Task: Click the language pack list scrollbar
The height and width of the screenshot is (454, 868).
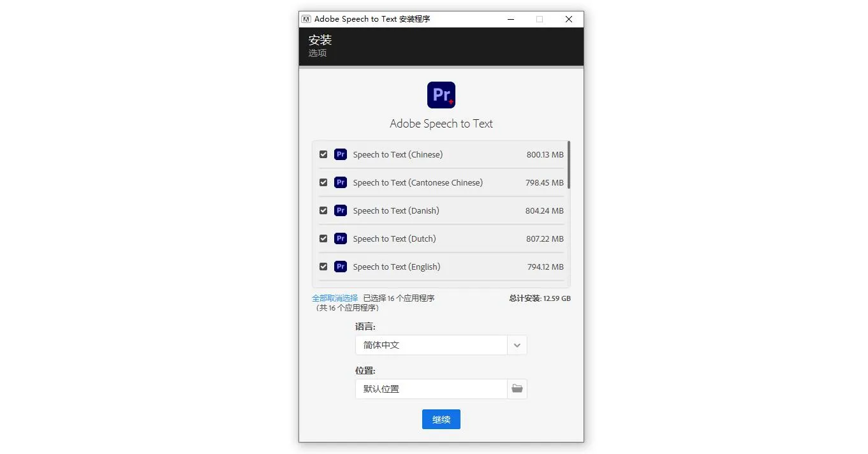Action: [568, 166]
